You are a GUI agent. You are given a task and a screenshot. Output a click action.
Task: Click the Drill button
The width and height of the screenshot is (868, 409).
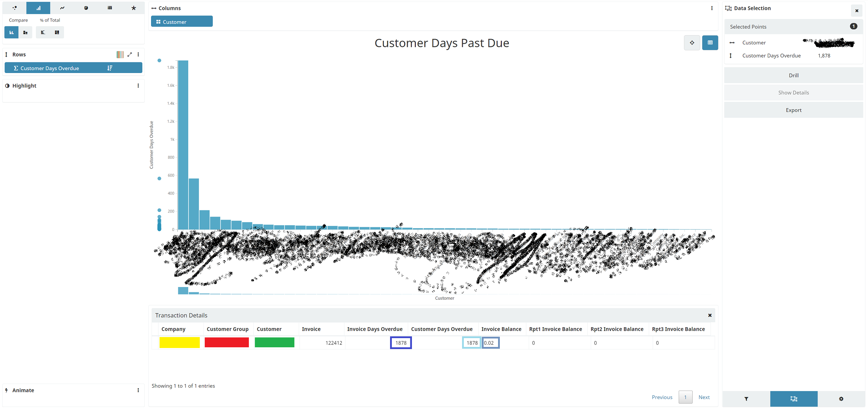793,75
